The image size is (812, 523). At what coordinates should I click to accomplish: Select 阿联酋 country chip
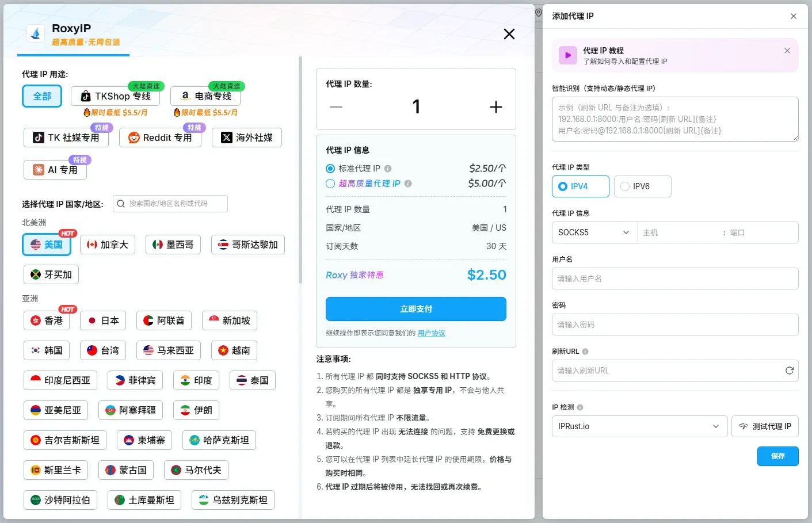click(x=164, y=320)
